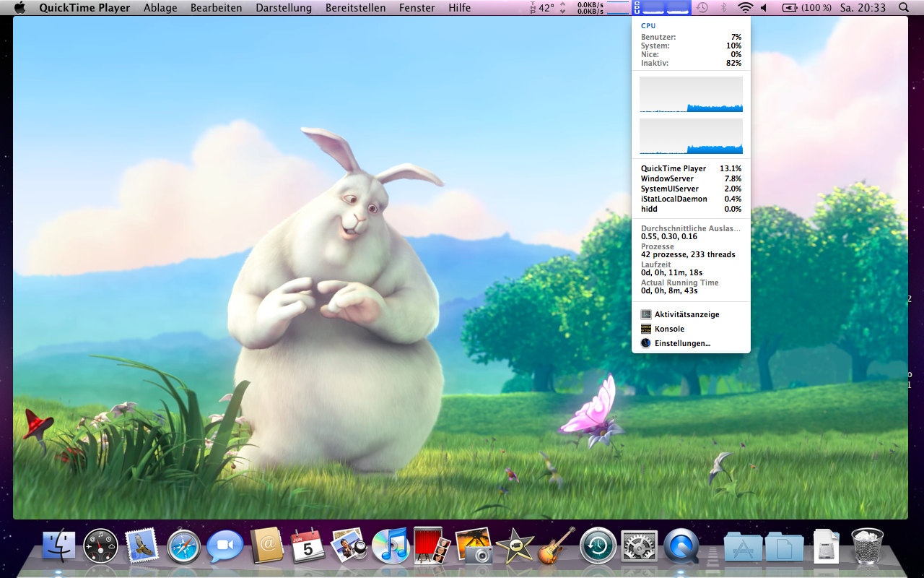
Task: Click load average values 0.55, 0.30, 0.16
Action: 669,236
